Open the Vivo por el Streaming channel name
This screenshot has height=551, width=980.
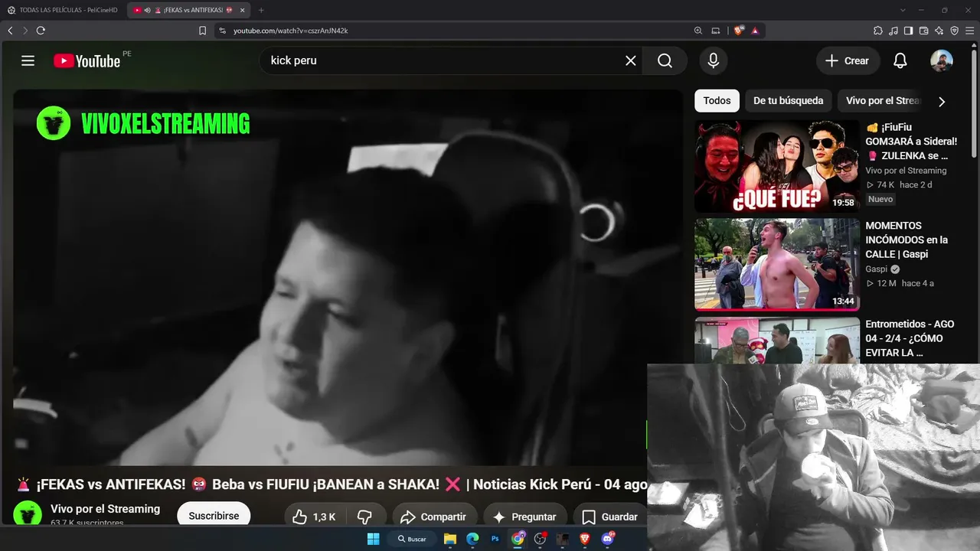[x=106, y=509]
